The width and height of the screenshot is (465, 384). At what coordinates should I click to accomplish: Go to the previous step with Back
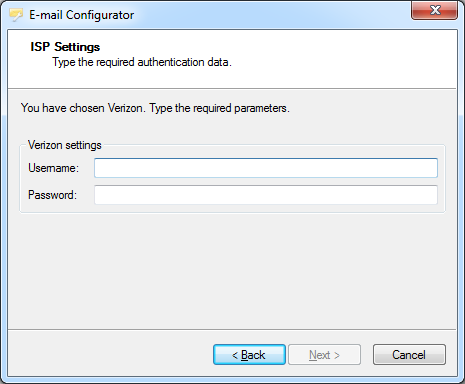click(x=249, y=355)
